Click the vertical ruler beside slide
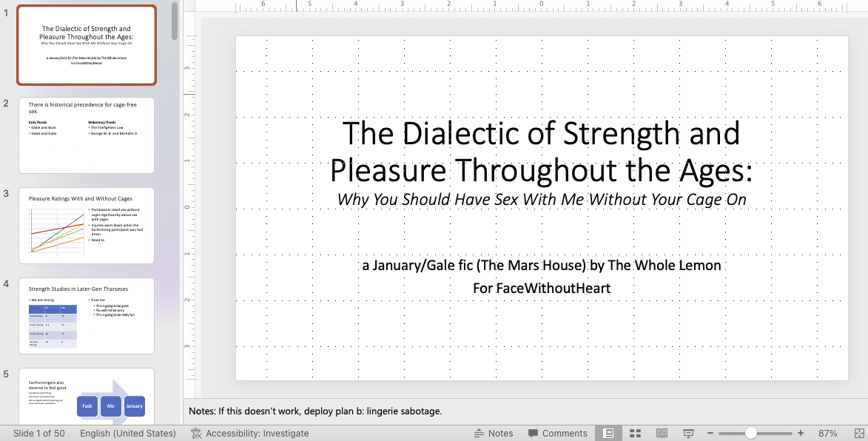 click(x=190, y=208)
